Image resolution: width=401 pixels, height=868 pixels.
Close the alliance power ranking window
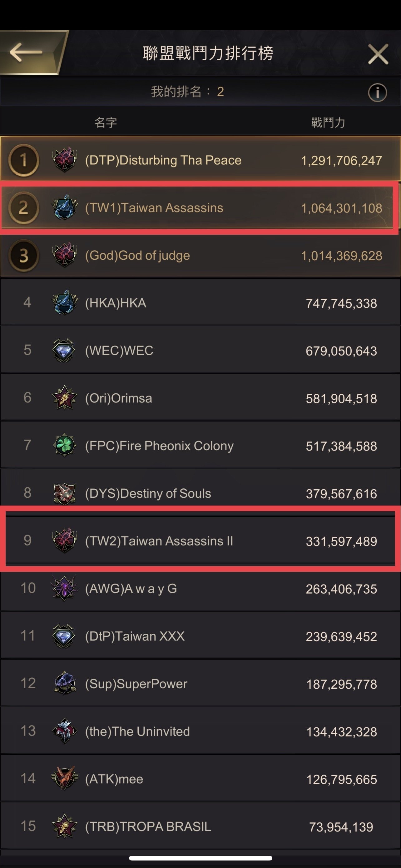point(378,54)
